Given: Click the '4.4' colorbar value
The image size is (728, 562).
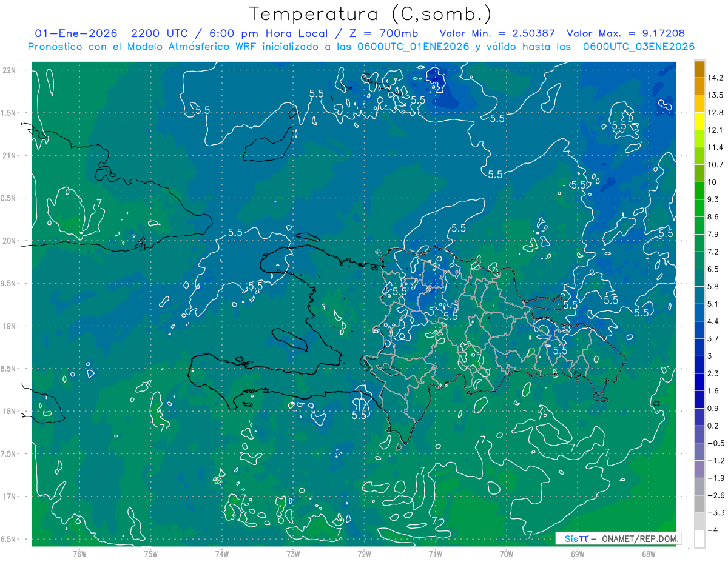Looking at the screenshot, I should point(714,321).
